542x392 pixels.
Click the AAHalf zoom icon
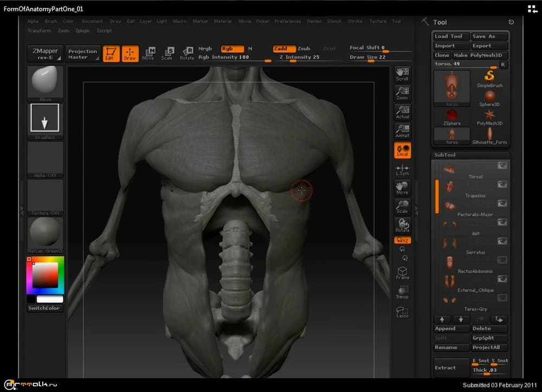click(x=402, y=131)
